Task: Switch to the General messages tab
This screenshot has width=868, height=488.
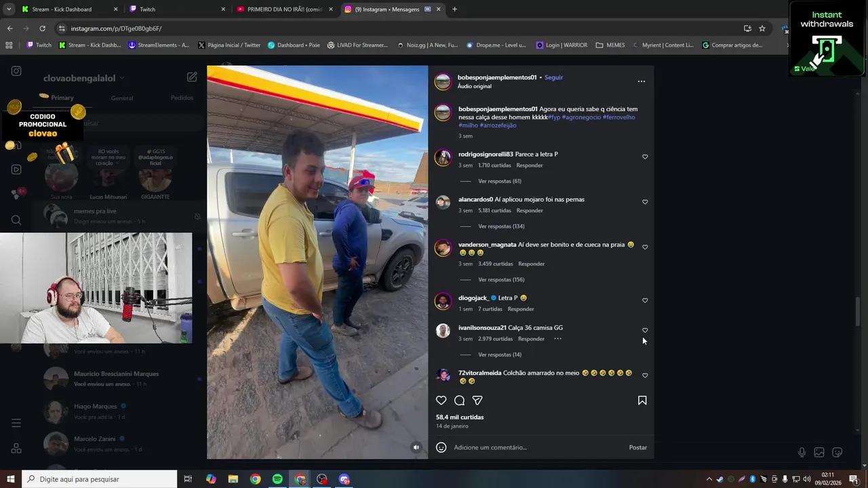Action: (122, 98)
